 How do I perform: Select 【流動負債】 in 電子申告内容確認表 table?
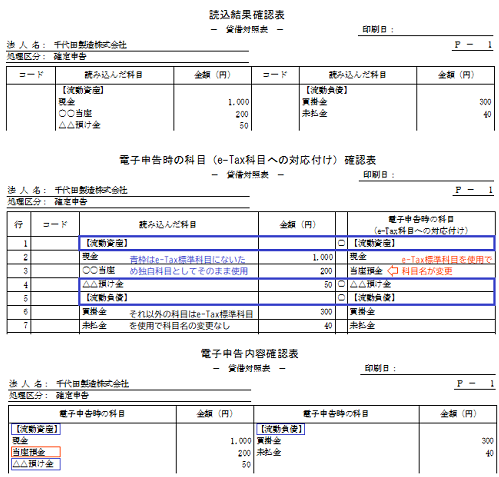(281, 429)
